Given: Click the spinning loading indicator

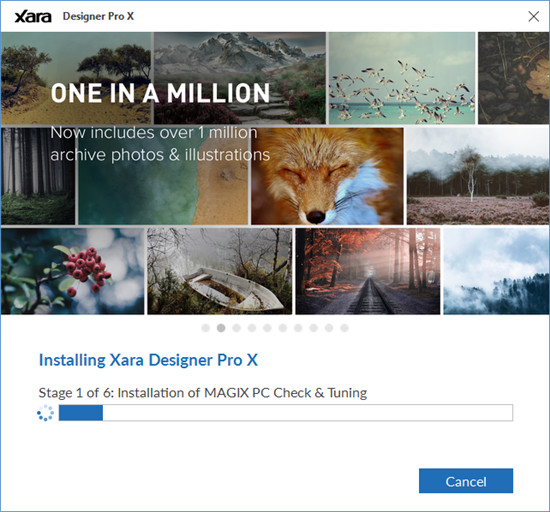Looking at the screenshot, I should pos(45,413).
